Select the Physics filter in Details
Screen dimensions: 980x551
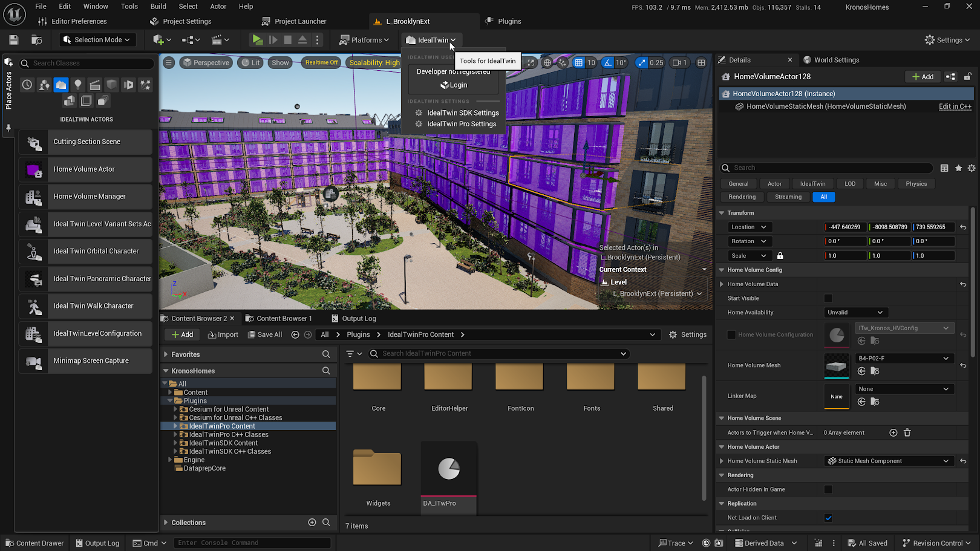[916, 184]
